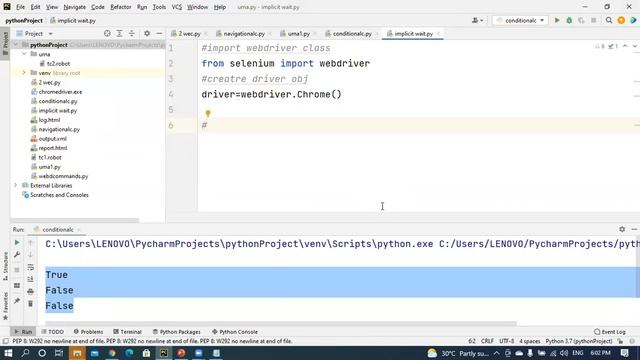Expand the venv library root folder
640x360 pixels.
(24, 73)
